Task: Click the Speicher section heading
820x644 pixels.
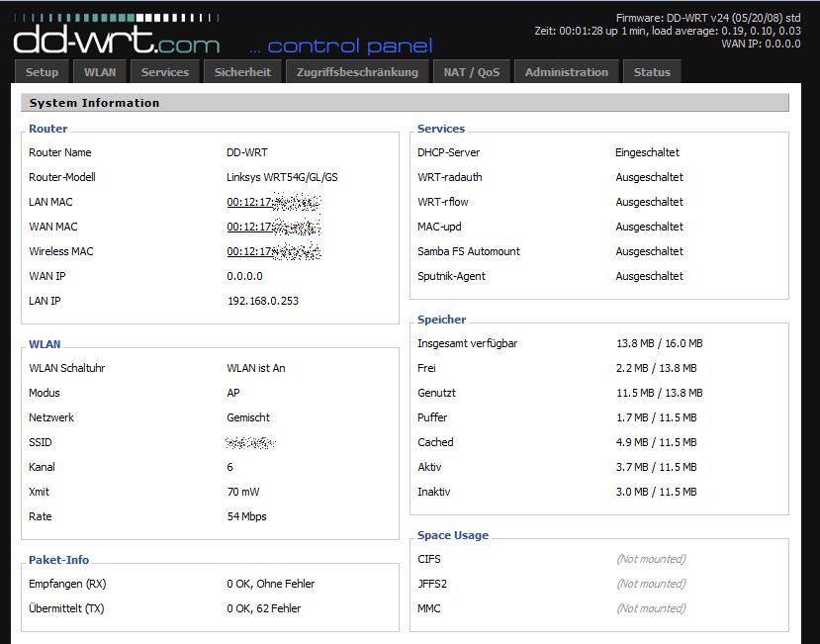Action: [x=440, y=320]
